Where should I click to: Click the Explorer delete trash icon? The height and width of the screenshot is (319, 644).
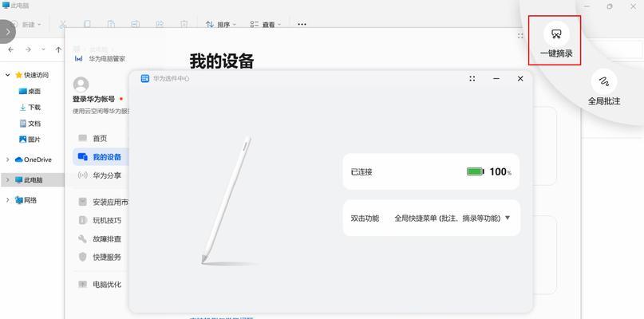(x=184, y=25)
